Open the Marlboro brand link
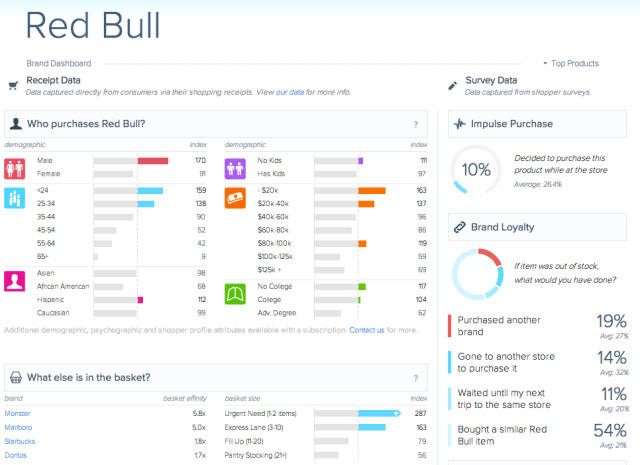640x465 pixels. [x=21, y=427]
